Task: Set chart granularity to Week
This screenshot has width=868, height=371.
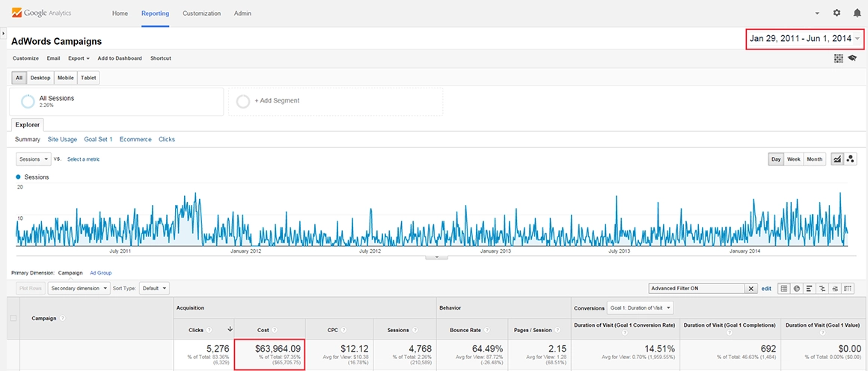Action: (794, 159)
